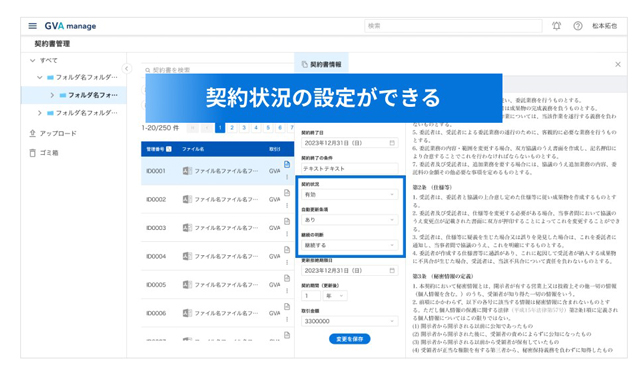Collapse the すべて tree node
The height and width of the screenshot is (378, 640).
pyautogui.click(x=33, y=60)
